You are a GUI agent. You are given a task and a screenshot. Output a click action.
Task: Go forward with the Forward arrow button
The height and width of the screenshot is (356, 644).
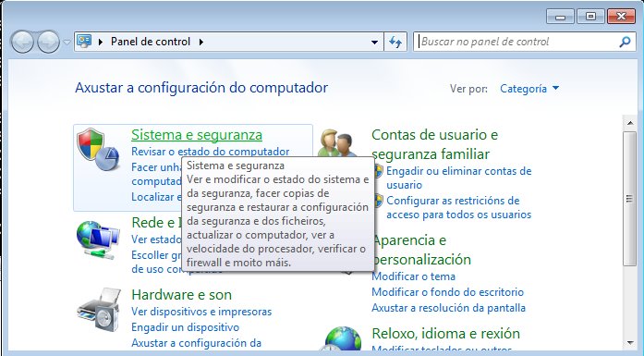(x=48, y=42)
